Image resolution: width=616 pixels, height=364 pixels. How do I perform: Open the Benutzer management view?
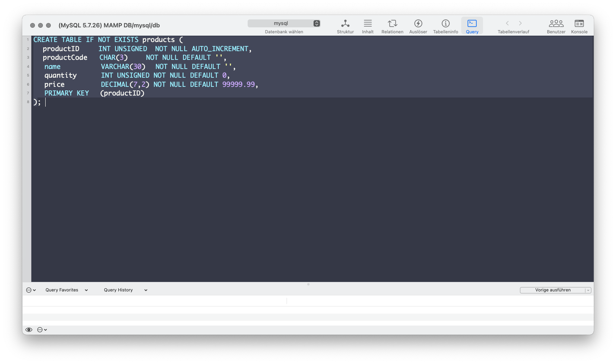pyautogui.click(x=556, y=26)
